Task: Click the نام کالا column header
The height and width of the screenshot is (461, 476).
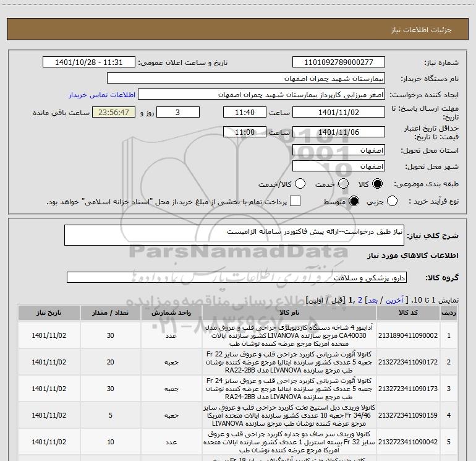Action: click(289, 312)
